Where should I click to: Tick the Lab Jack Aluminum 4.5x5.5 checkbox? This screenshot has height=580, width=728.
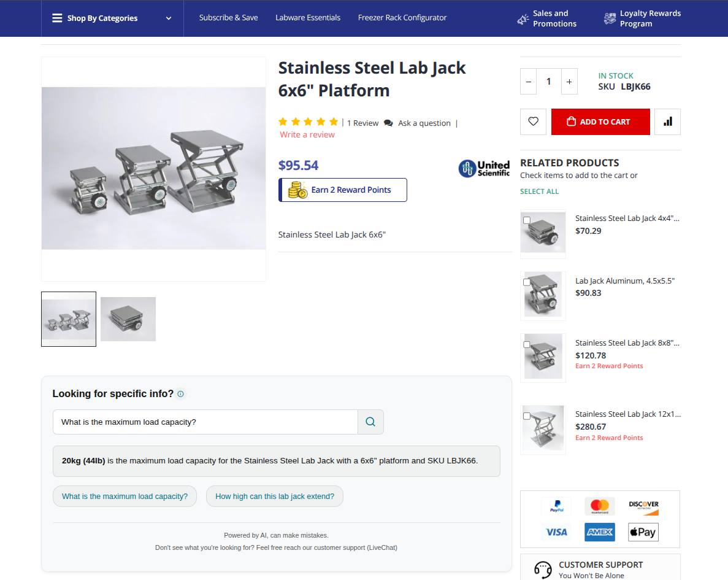click(526, 282)
